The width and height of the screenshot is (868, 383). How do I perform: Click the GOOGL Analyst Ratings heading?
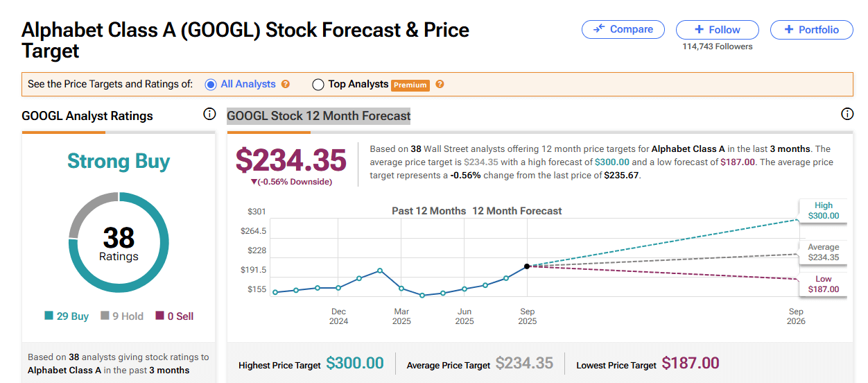tap(87, 116)
